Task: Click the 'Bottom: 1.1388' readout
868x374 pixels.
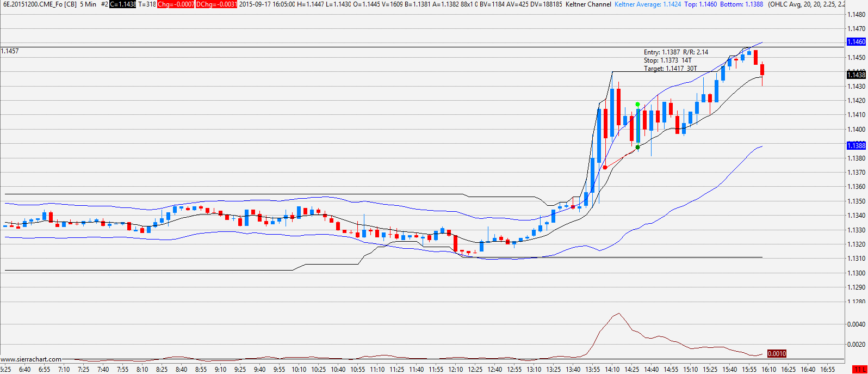Action: click(741, 4)
